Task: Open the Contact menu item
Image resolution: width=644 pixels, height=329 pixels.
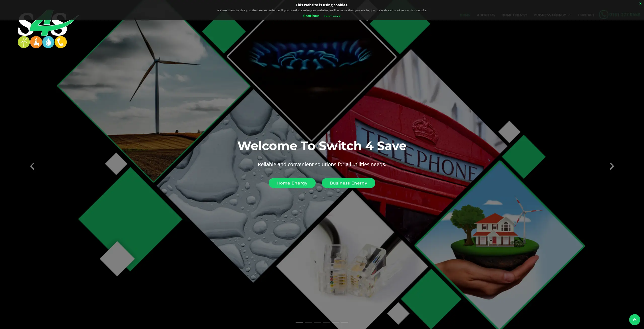Action: point(586,15)
